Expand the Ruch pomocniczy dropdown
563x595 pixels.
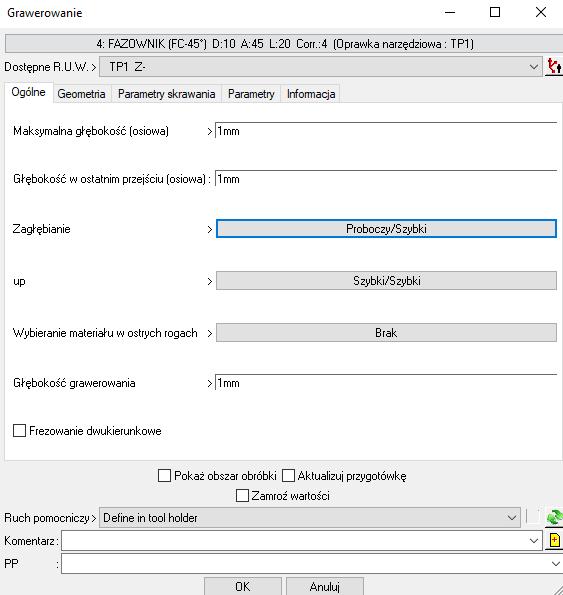tap(310, 518)
